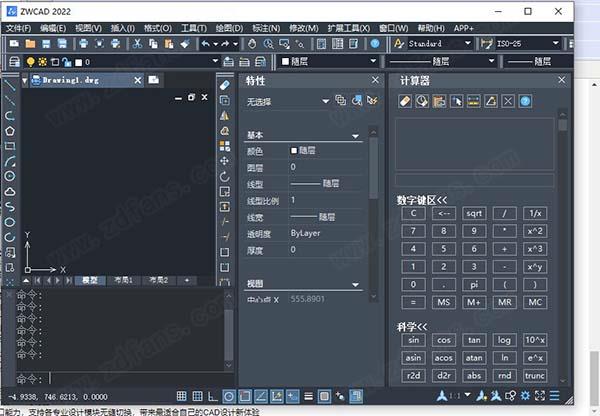Select the Rectangle draw tool

(10, 146)
